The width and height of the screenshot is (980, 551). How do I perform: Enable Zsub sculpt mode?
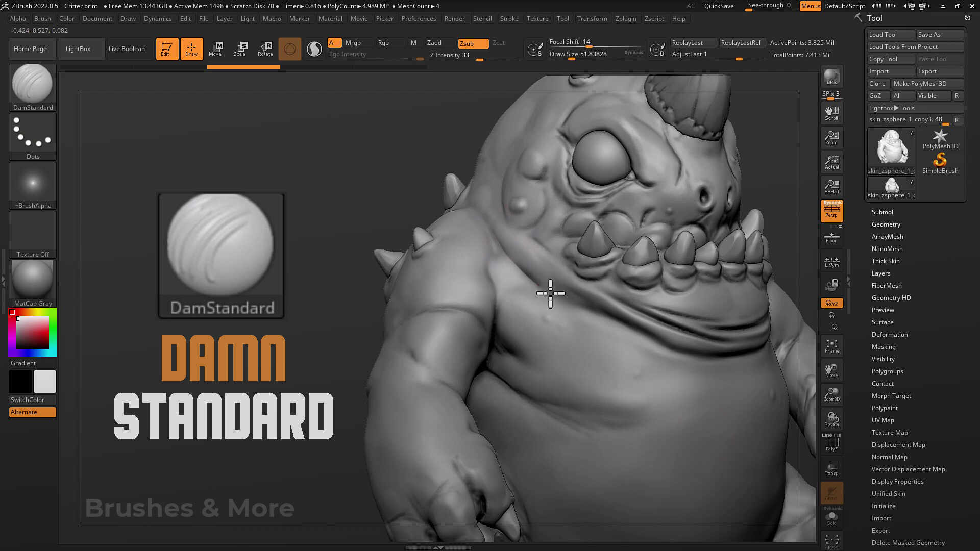[473, 43]
